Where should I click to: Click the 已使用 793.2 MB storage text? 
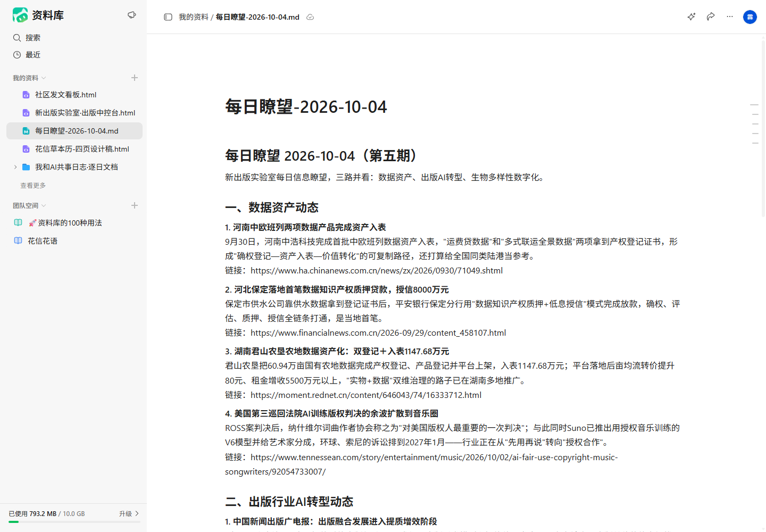pos(32,514)
